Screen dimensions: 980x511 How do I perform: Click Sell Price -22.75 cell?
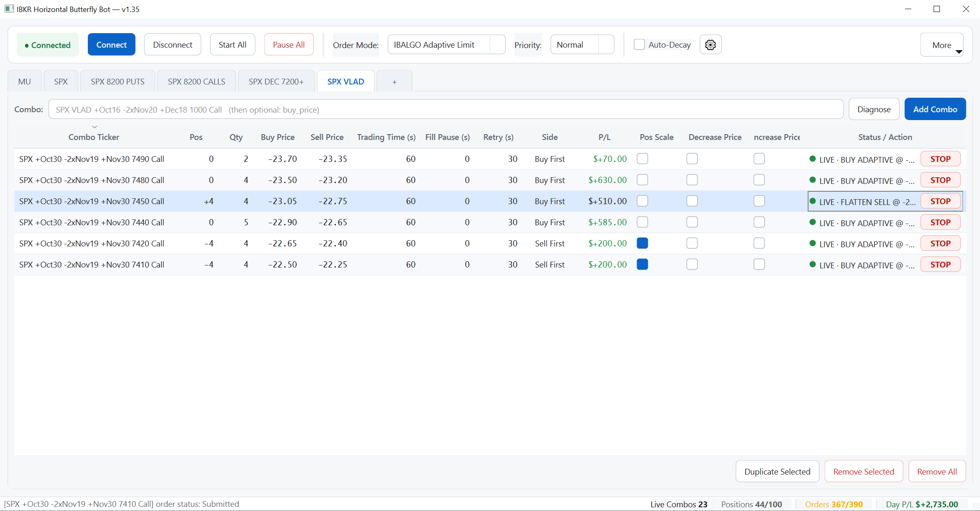332,201
